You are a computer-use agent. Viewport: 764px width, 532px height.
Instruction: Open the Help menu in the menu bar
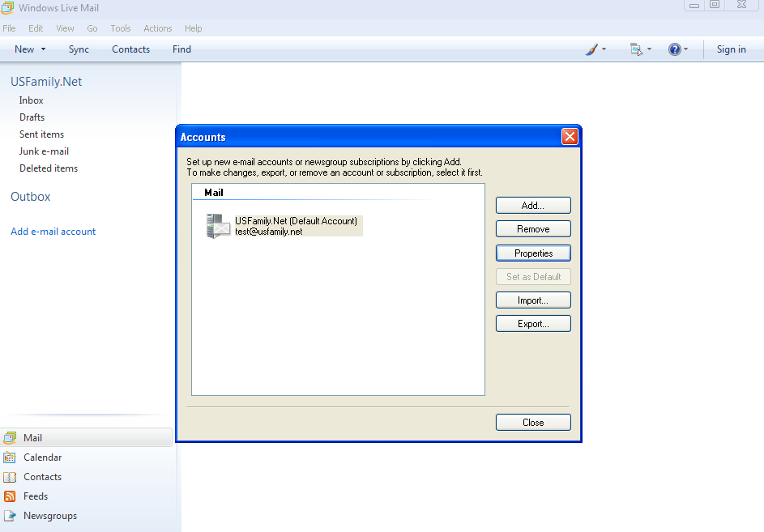[194, 28]
